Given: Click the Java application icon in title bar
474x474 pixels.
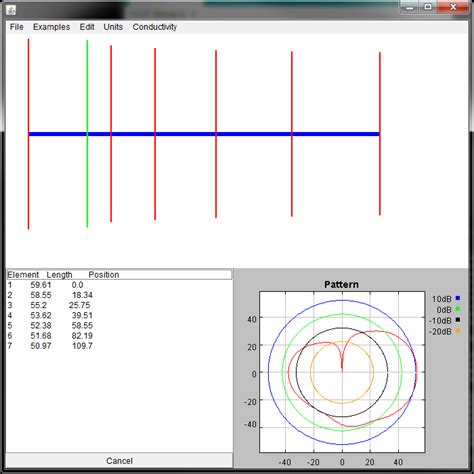Looking at the screenshot, I should 11,10.
